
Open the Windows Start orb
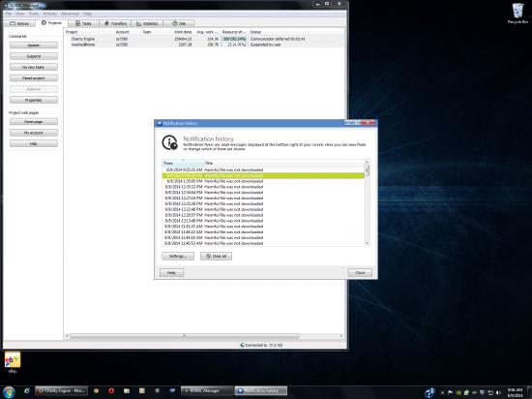[x=9, y=392]
